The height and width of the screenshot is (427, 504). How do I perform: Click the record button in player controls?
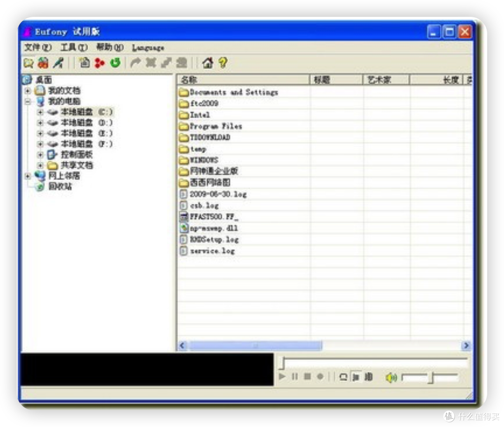(x=320, y=376)
